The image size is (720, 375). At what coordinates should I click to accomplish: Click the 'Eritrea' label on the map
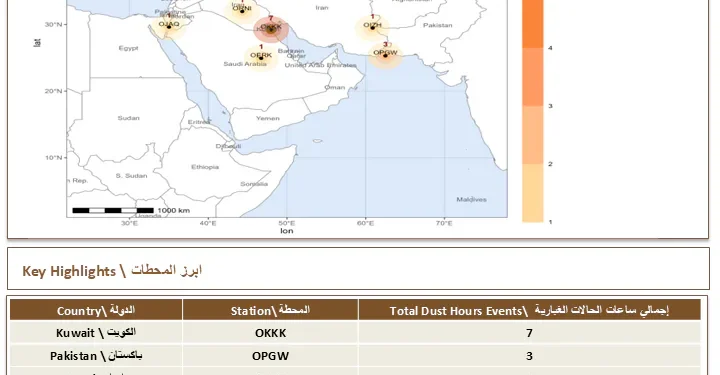pos(199,122)
